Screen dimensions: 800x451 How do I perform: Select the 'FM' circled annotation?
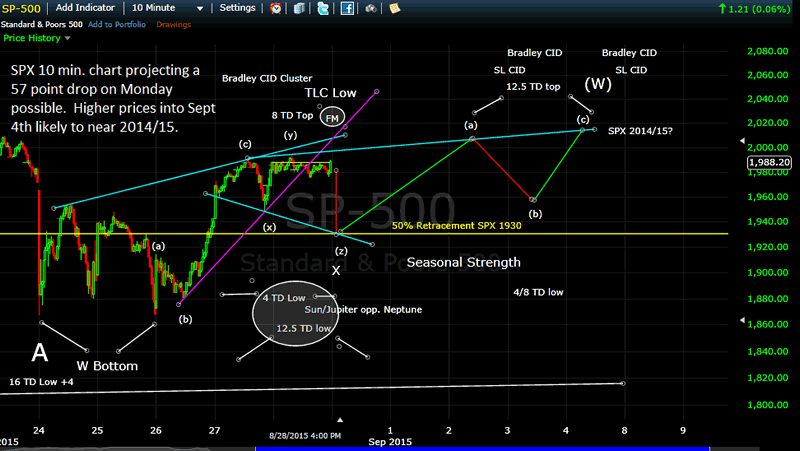click(x=332, y=118)
